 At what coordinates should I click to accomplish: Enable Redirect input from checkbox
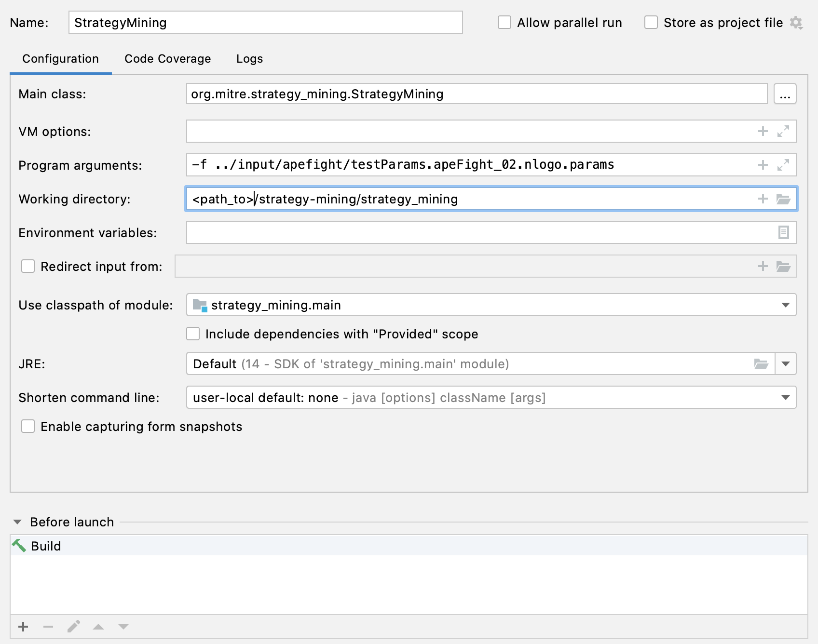[x=28, y=266]
